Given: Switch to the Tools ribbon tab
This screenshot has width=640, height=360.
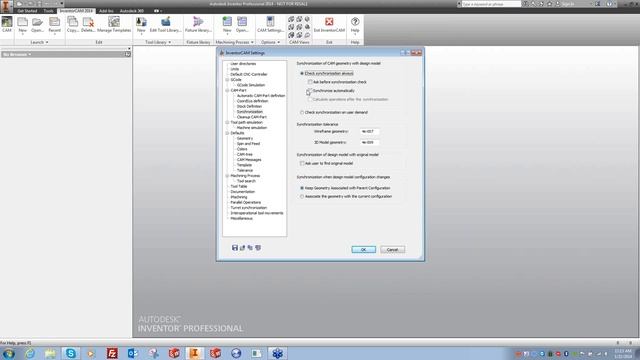Looking at the screenshot, I should point(48,11).
